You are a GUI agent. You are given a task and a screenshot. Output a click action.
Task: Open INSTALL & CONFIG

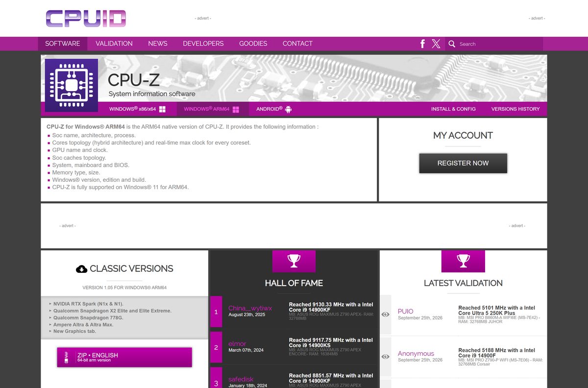tap(453, 109)
